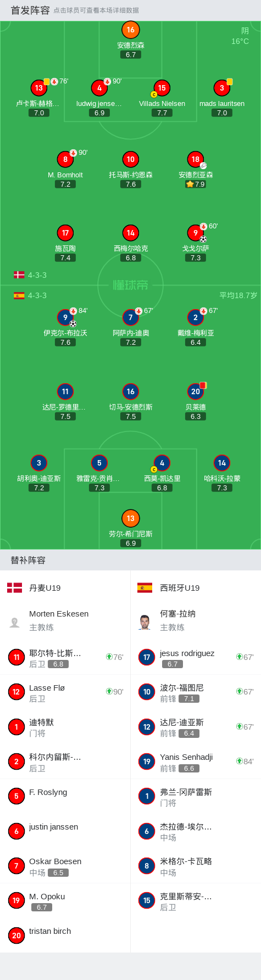The height and width of the screenshot is (980, 261).
Task: Select bench player 7 Oskar Boesen
Action: click(65, 866)
